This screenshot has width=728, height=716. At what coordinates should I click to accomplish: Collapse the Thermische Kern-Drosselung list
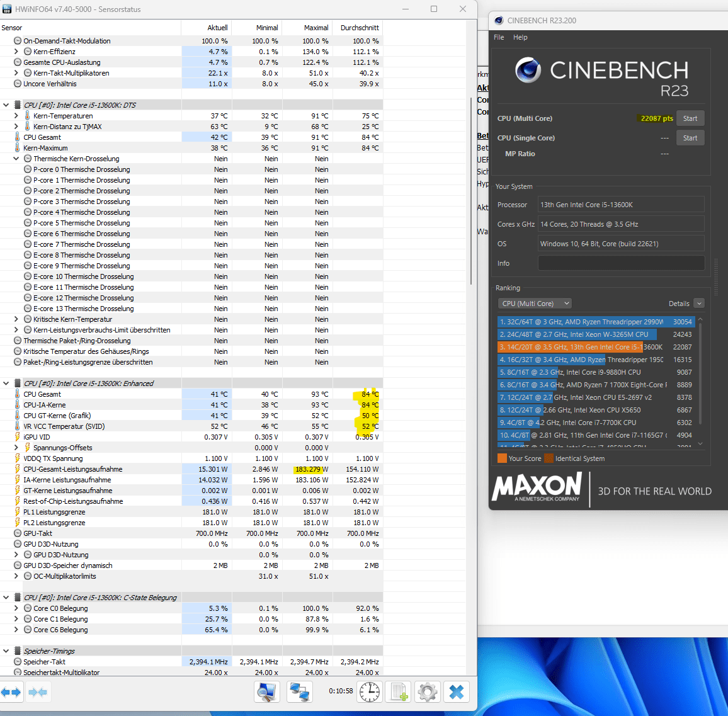coord(16,158)
